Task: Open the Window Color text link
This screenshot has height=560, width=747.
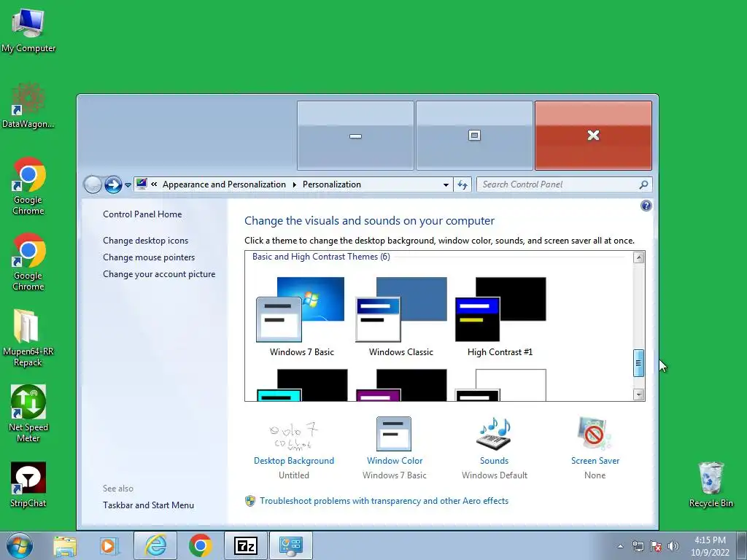Action: (395, 461)
